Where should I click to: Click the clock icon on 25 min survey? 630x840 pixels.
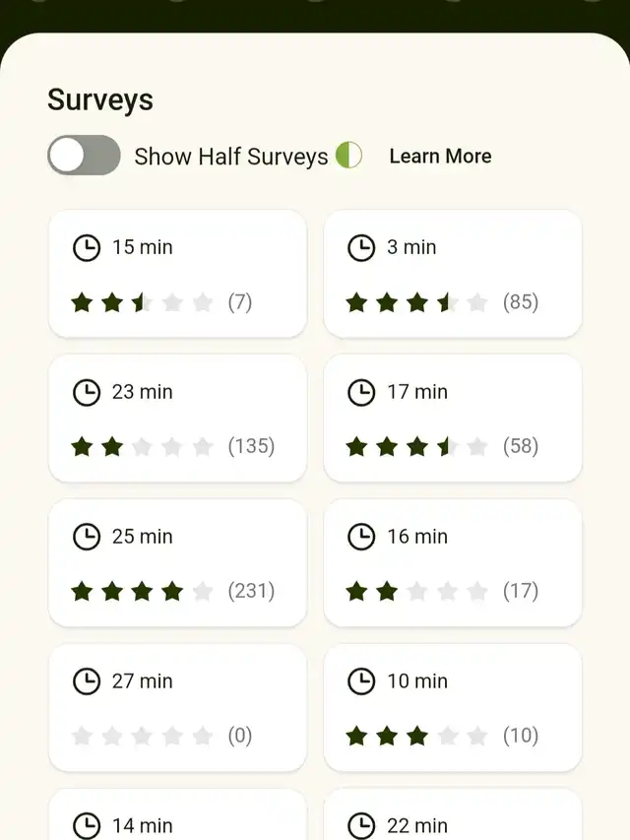(87, 537)
